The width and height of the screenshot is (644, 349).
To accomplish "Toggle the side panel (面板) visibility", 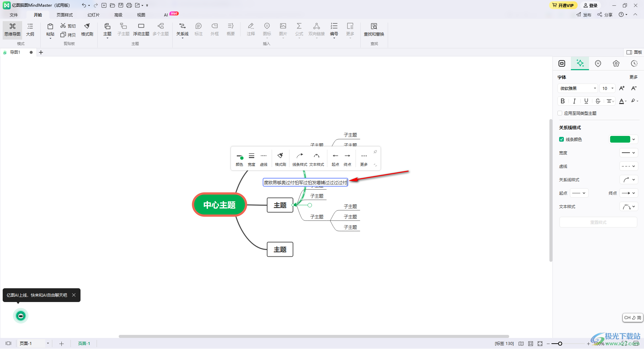I will point(634,52).
